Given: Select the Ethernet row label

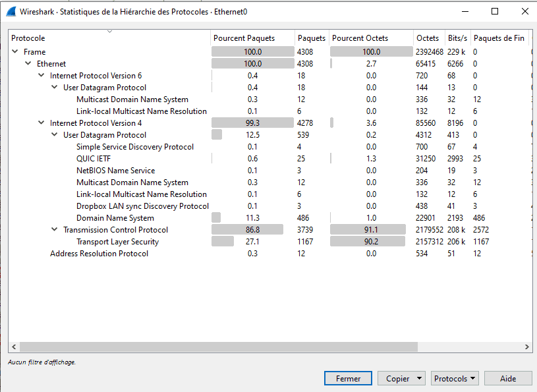Looking at the screenshot, I should pyautogui.click(x=51, y=64).
